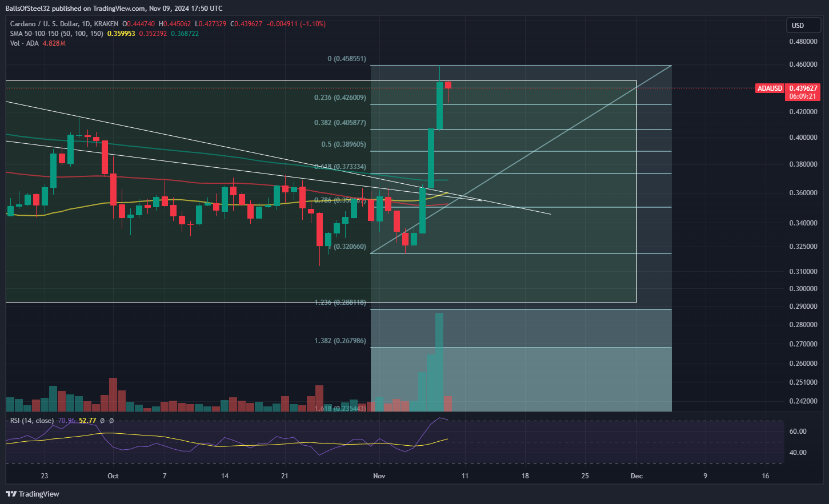Click the 21 date label on the time axis
The width and height of the screenshot is (829, 504).
click(x=285, y=476)
